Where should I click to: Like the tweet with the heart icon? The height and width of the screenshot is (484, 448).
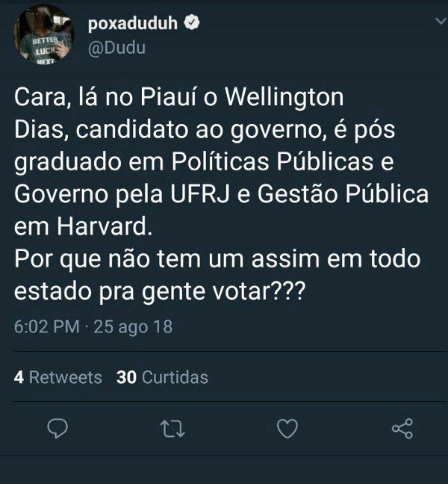click(x=287, y=429)
